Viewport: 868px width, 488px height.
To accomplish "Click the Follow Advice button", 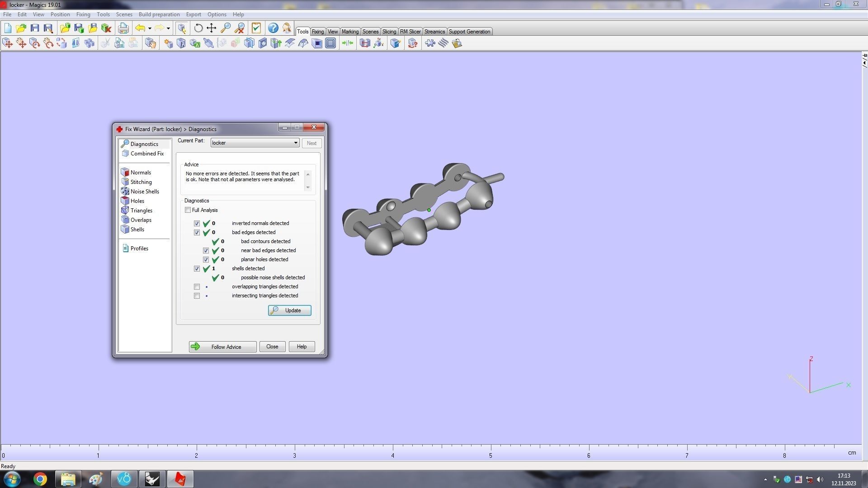I will pyautogui.click(x=222, y=347).
